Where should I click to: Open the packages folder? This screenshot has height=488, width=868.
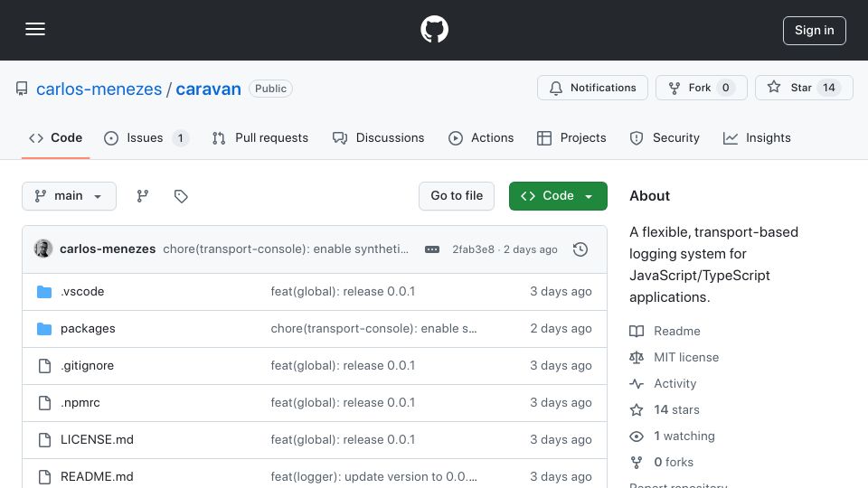tap(88, 329)
